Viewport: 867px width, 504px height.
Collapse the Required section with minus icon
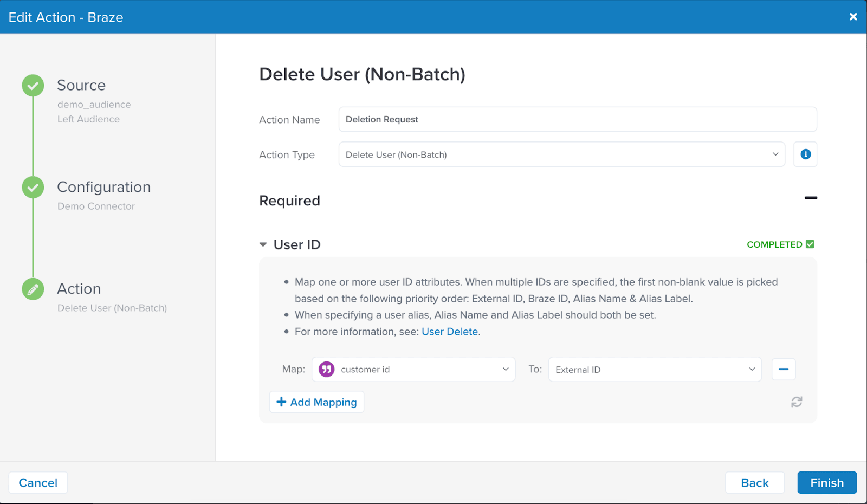pyautogui.click(x=811, y=198)
